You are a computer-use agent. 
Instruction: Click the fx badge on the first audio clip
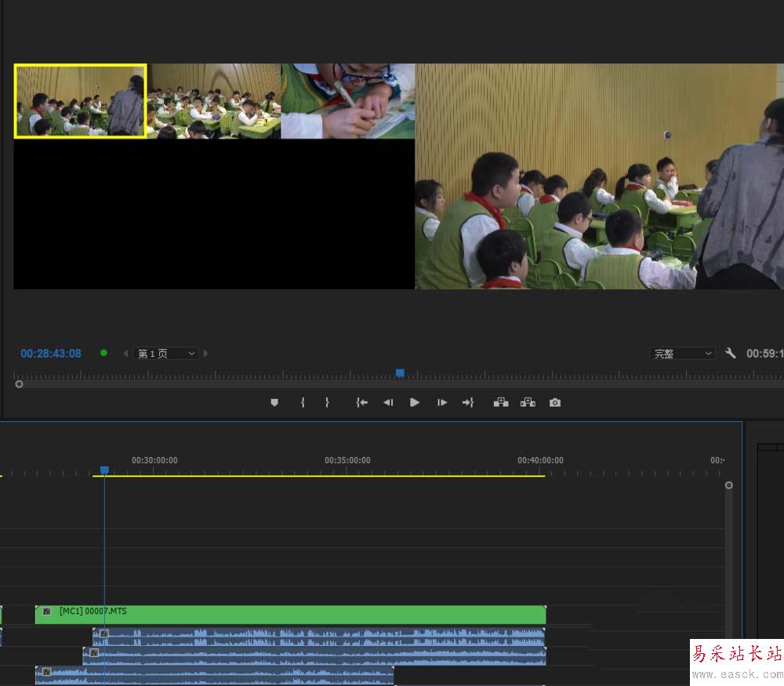(x=104, y=633)
